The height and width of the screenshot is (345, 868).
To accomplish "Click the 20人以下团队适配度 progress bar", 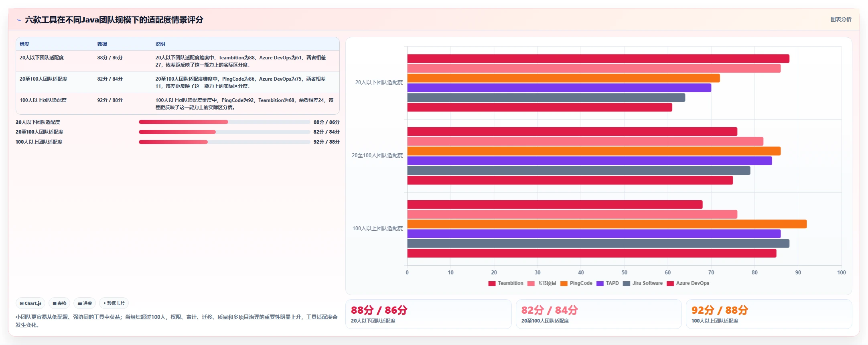I will coord(224,122).
